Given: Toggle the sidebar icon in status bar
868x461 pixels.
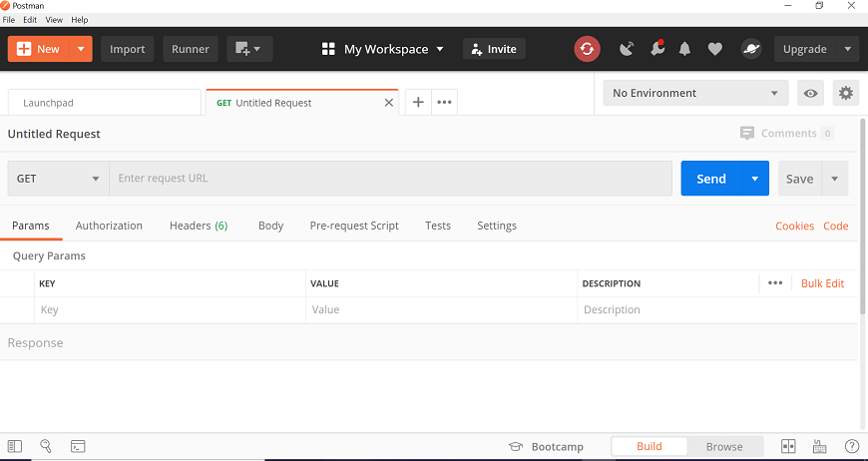Looking at the screenshot, I should pos(15,447).
